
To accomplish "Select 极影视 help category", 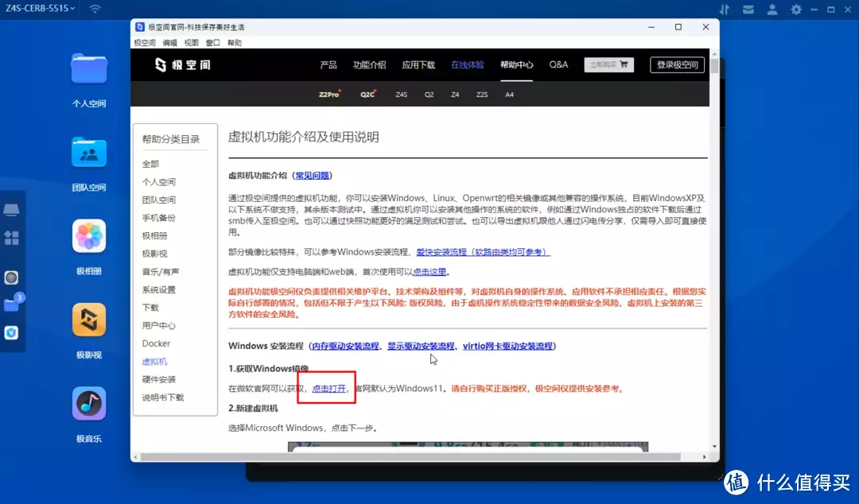I will pos(154,254).
